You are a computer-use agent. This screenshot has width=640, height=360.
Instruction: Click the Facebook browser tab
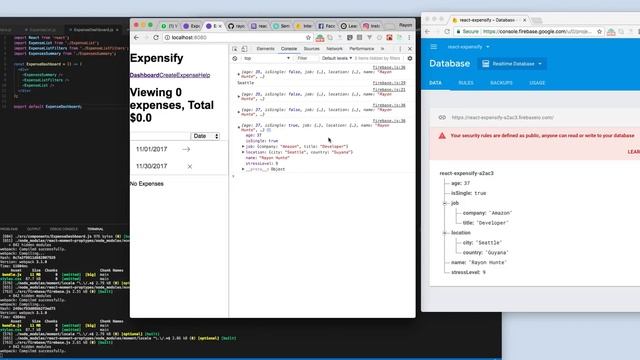click(x=327, y=26)
